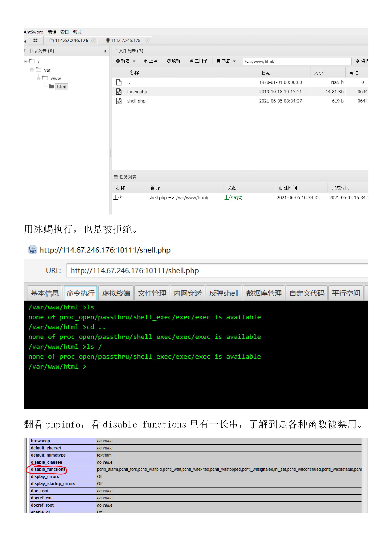Screen dimensions: 392x554
Task: Click the 创建时间 column header
Action: point(301,188)
